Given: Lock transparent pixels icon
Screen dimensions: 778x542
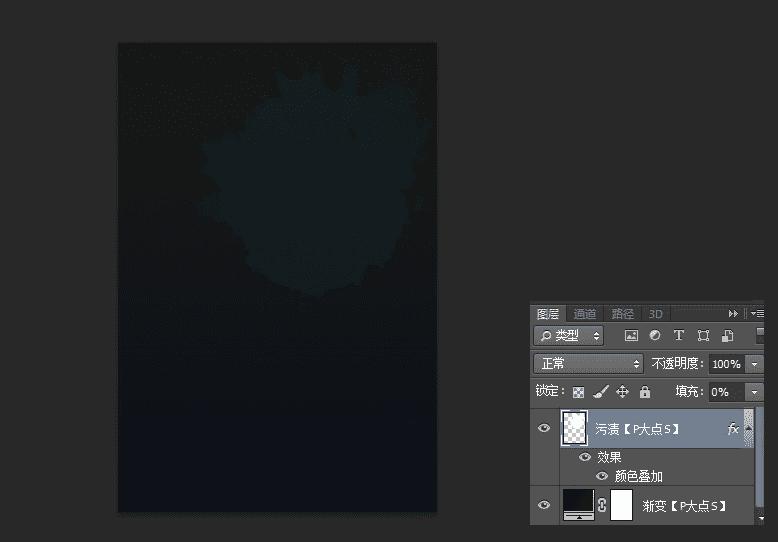Looking at the screenshot, I should pos(579,393).
